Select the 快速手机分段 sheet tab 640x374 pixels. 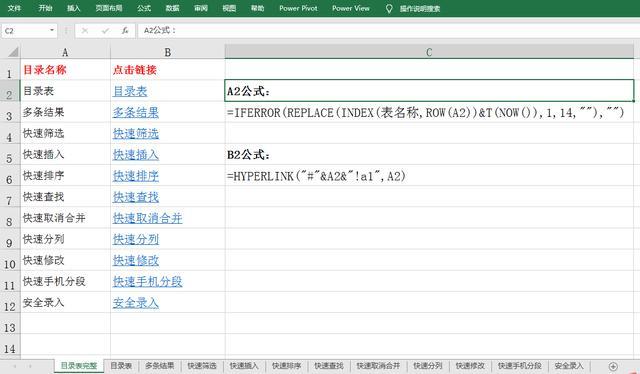(519, 366)
